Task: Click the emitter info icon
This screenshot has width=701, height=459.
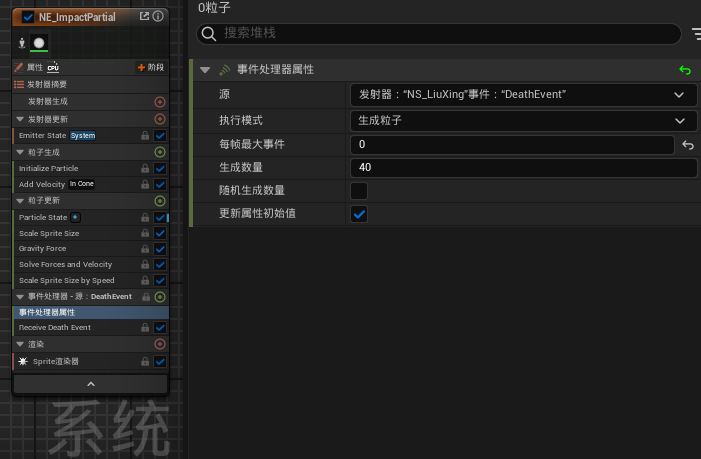Action: 158,16
